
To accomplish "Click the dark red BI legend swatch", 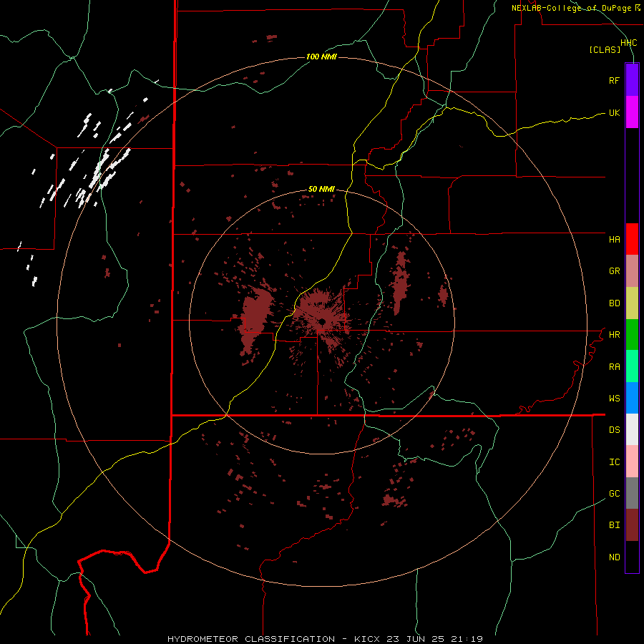I will click(632, 525).
